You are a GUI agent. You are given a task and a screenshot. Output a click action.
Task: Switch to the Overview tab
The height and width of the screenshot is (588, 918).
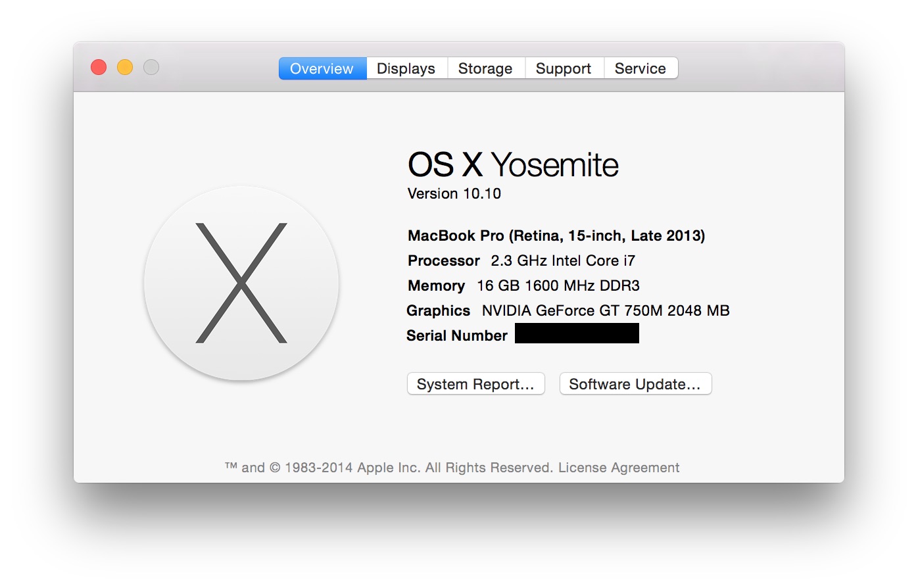pyautogui.click(x=322, y=68)
